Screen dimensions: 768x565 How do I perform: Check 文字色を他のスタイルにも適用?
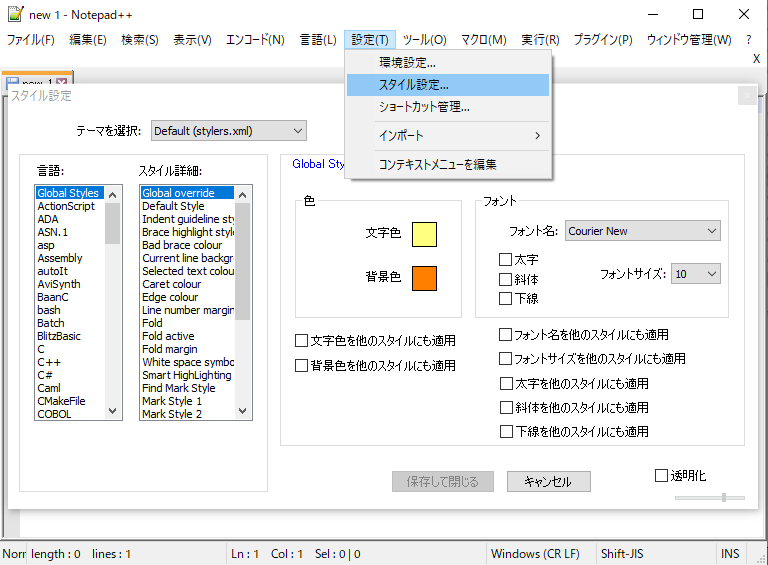point(375,341)
